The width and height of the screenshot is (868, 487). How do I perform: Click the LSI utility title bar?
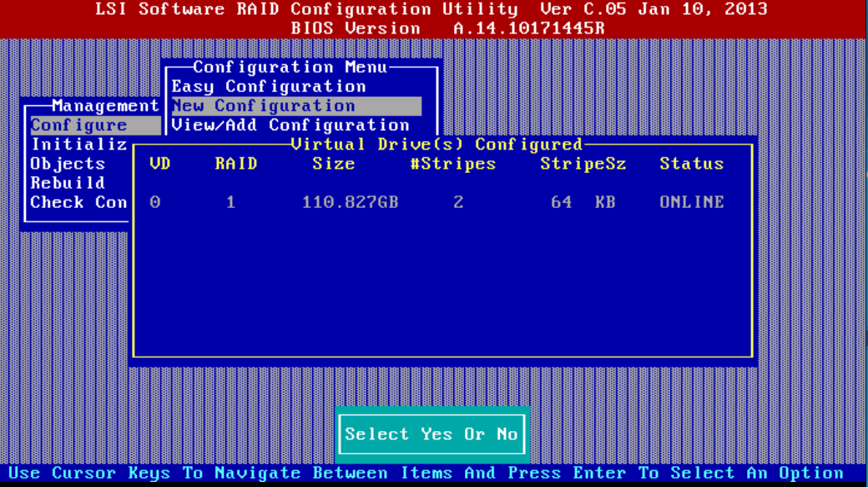click(434, 9)
